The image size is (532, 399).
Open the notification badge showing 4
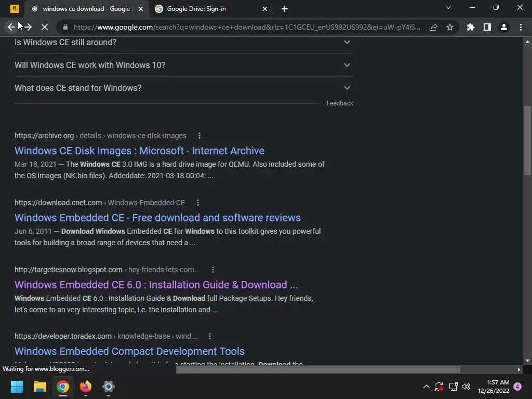tap(517, 387)
